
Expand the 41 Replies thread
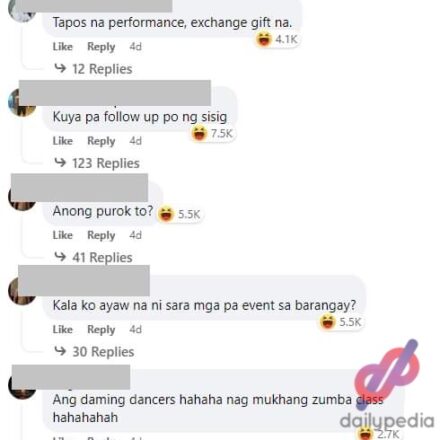[93, 257]
